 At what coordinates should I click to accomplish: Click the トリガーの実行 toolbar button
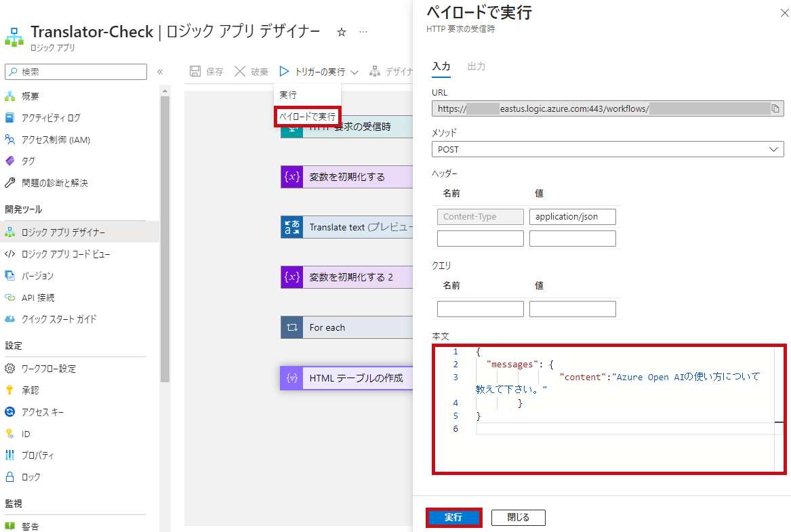coord(312,72)
